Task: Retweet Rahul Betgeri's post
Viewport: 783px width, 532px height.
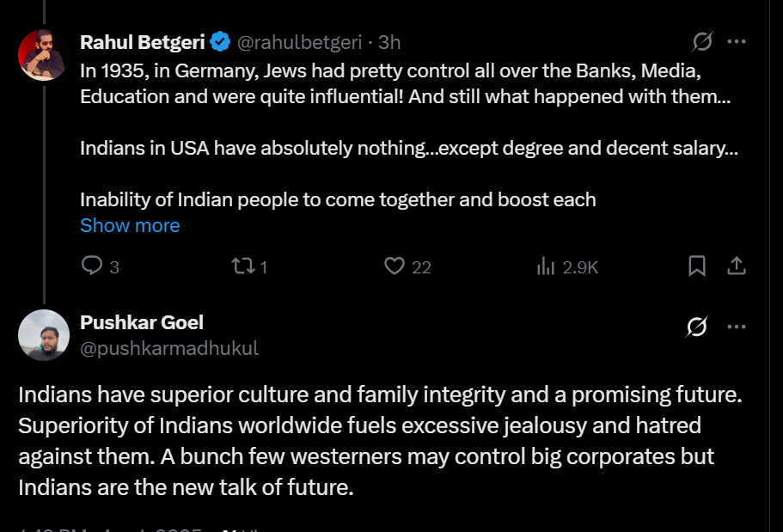Action: point(242,266)
